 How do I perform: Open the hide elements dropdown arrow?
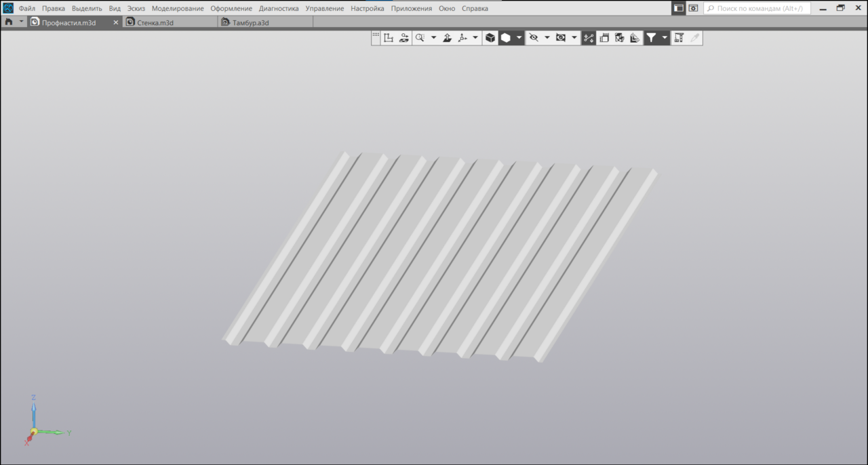(x=547, y=38)
